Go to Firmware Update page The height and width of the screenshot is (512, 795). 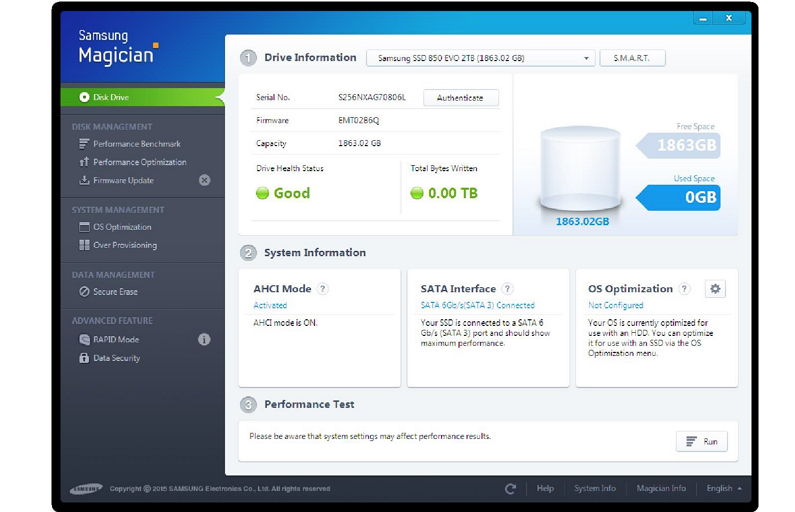coord(123,180)
